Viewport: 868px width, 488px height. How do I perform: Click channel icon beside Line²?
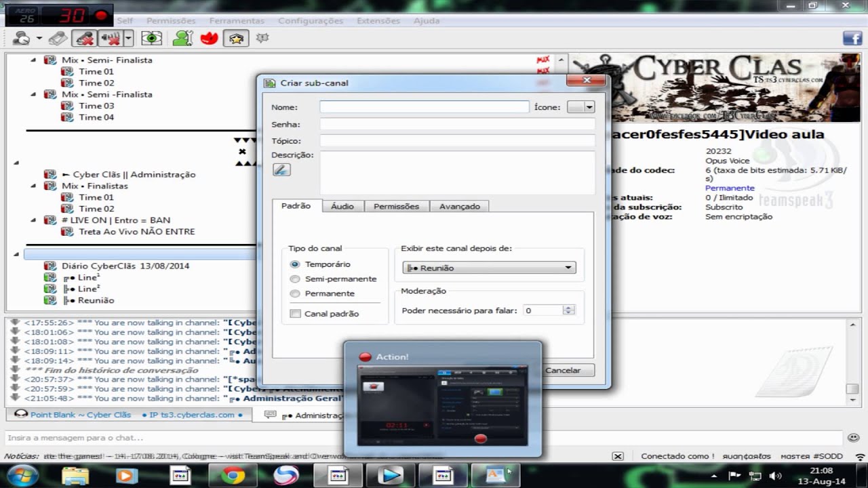point(50,289)
